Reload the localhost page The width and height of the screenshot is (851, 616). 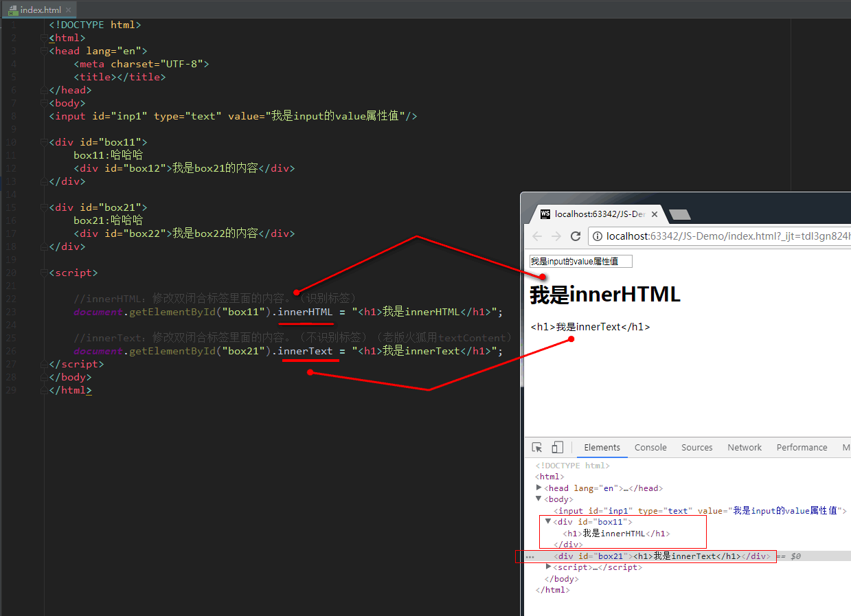pyautogui.click(x=576, y=236)
